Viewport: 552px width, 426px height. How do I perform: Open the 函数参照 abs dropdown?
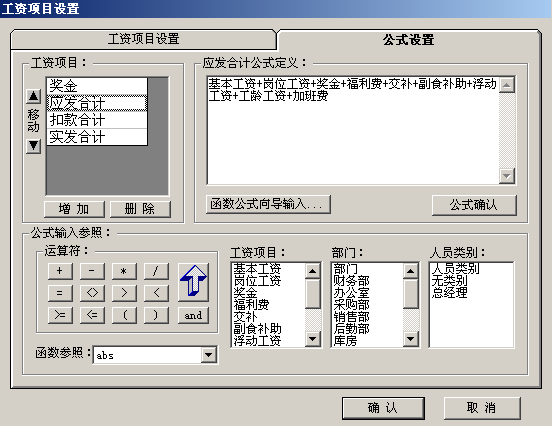[x=208, y=355]
